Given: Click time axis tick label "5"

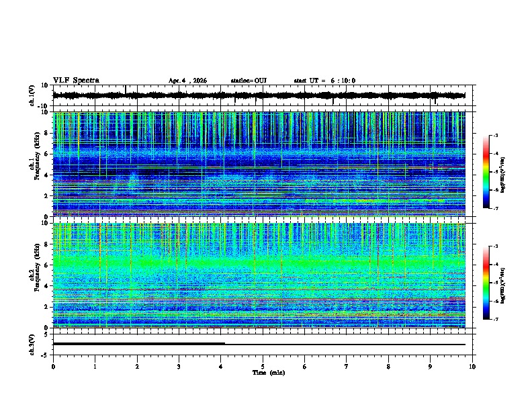Looking at the screenshot, I should click(x=263, y=367).
